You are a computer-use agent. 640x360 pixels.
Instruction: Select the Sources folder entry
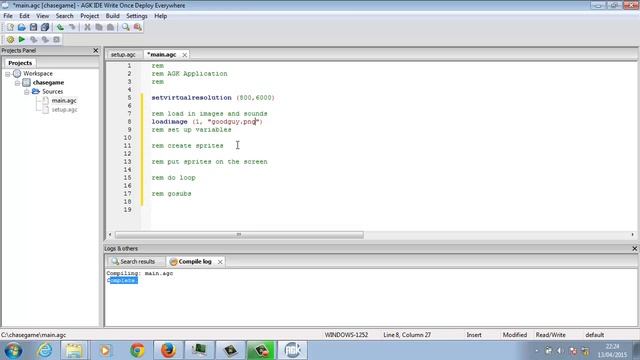point(53,91)
